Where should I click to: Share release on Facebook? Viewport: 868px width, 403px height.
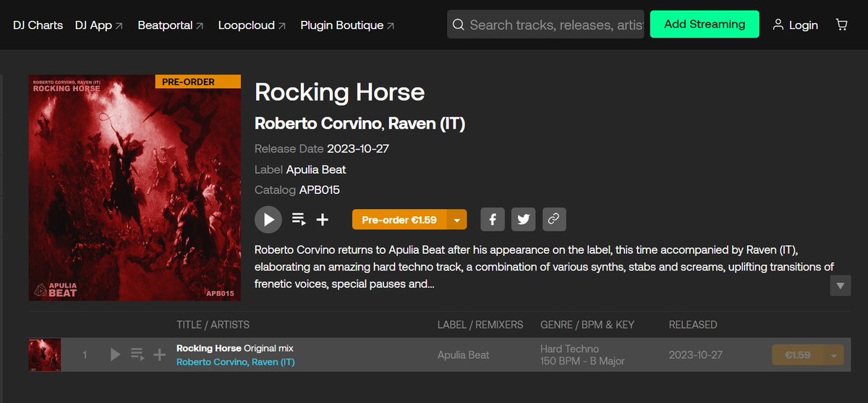pos(493,219)
